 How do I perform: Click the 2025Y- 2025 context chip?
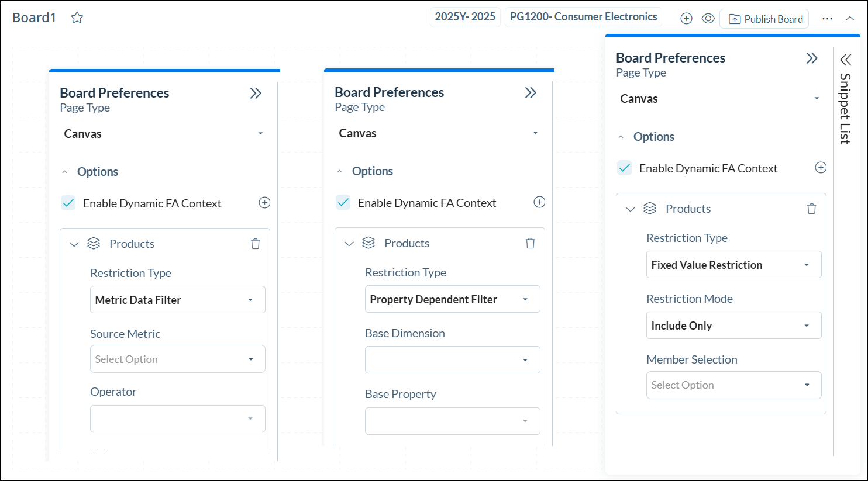[465, 17]
